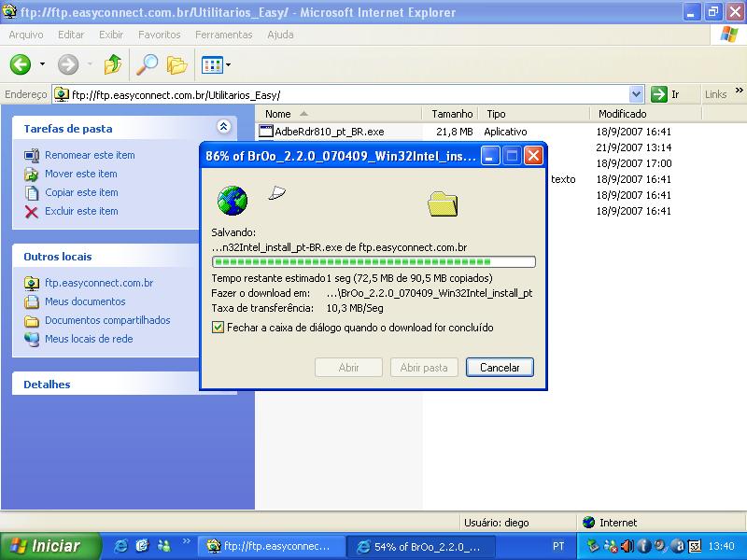Launch Messenger quick launch icon

tap(164, 546)
